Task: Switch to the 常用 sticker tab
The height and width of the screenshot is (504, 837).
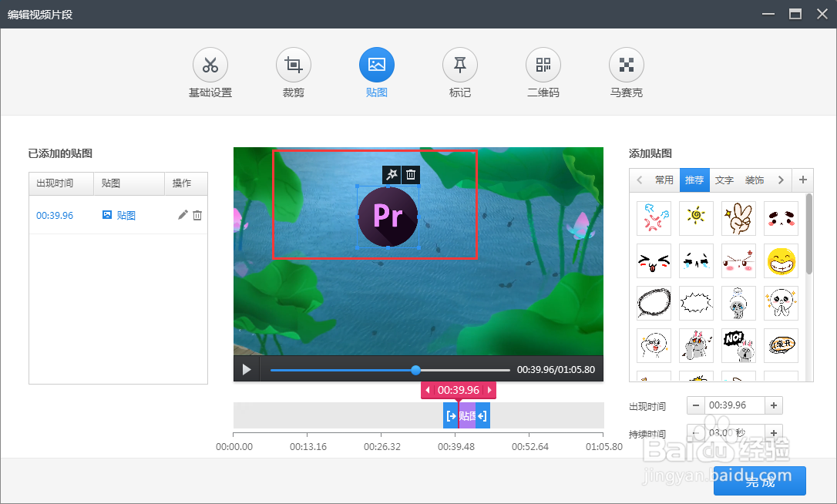Action: (664, 180)
